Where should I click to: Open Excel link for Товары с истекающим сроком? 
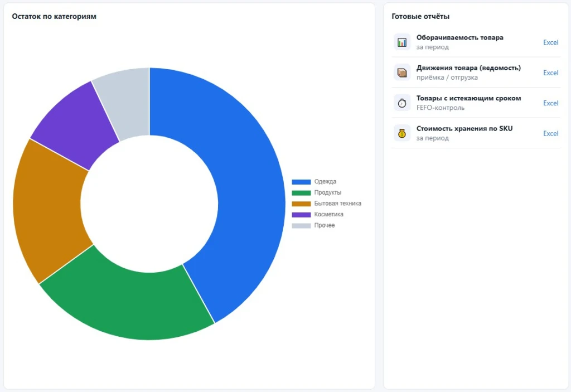coord(550,103)
